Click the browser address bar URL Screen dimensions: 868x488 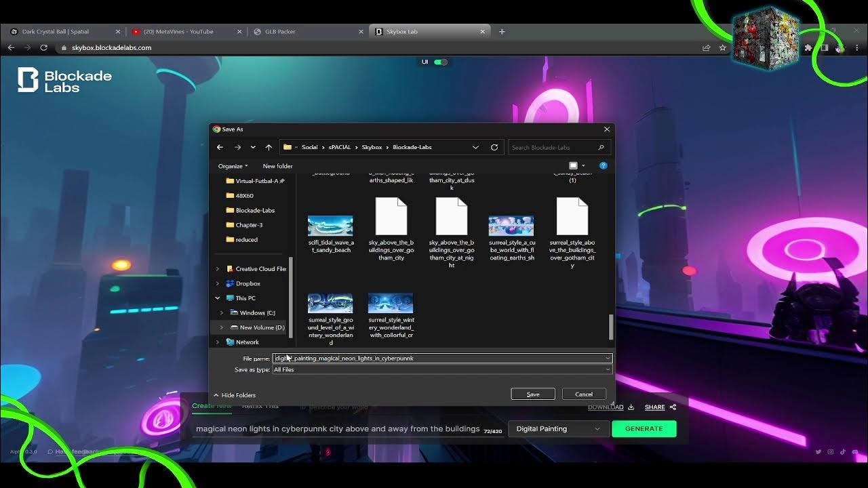(112, 47)
